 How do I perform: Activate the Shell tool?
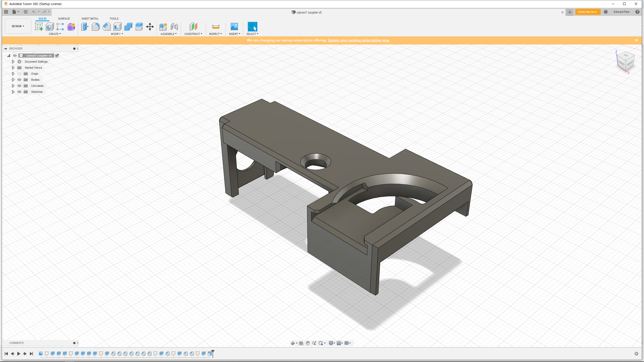click(117, 27)
